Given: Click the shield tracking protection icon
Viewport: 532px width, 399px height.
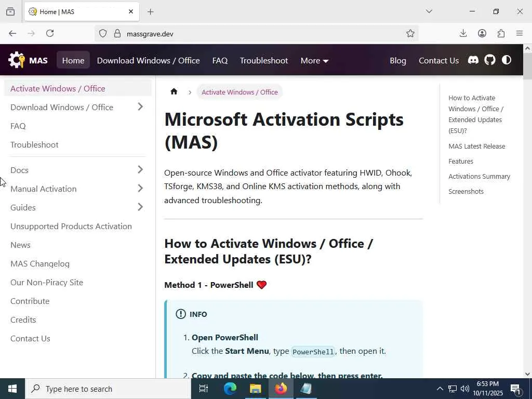Looking at the screenshot, I should pyautogui.click(x=103, y=33).
